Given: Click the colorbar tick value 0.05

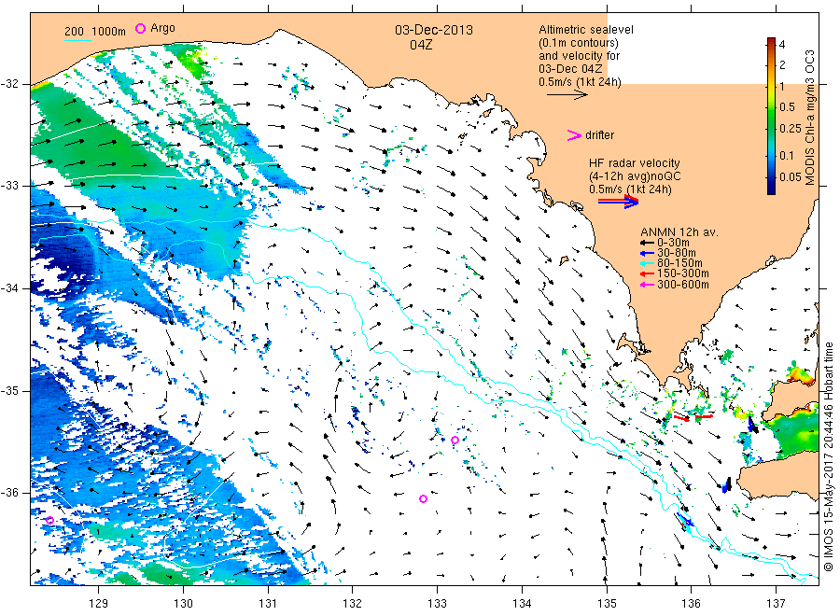Looking at the screenshot, I should pyautogui.click(x=791, y=176).
